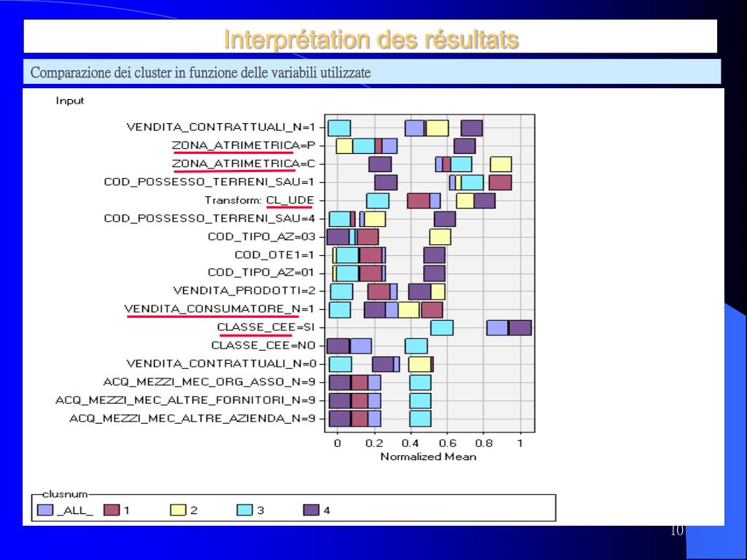Select the VENDITA_CONTRATTUALI_N=0 label
Image resolution: width=747 pixels, height=560 pixels.
tap(221, 364)
